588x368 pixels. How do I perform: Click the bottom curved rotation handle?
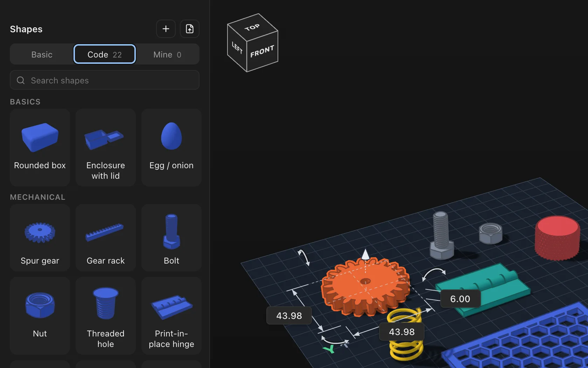(335, 341)
